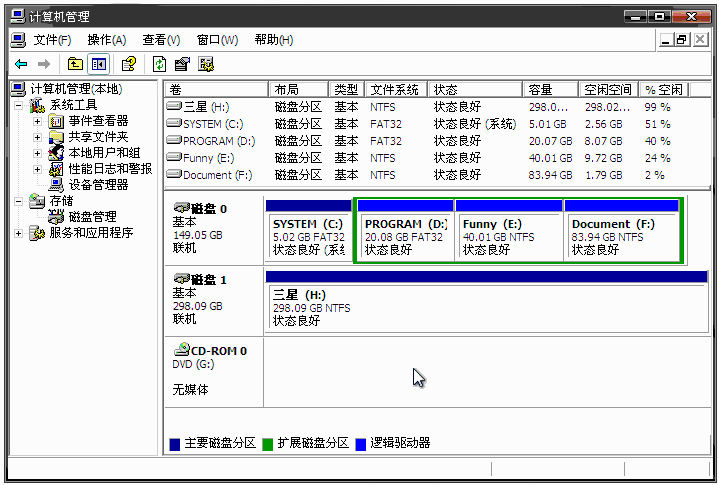Image resolution: width=719 pixels, height=485 pixels.
Task: Click the 存储 icon in tree
Action: pos(37,201)
